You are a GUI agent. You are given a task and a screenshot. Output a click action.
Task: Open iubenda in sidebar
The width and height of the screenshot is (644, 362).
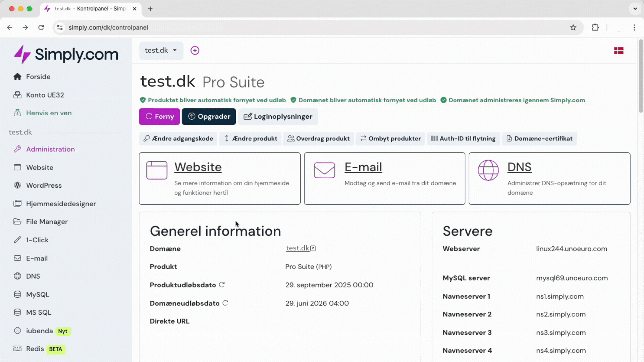39,331
